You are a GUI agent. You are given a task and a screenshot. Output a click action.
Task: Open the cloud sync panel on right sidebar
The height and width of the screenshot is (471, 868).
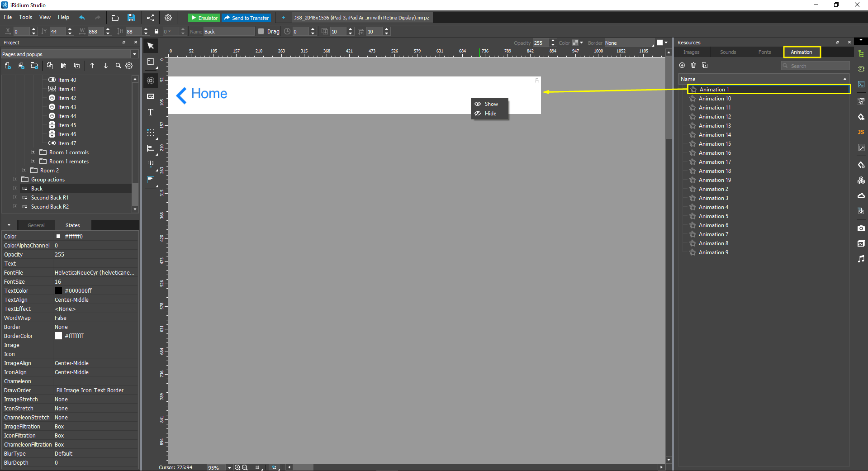coord(861,195)
